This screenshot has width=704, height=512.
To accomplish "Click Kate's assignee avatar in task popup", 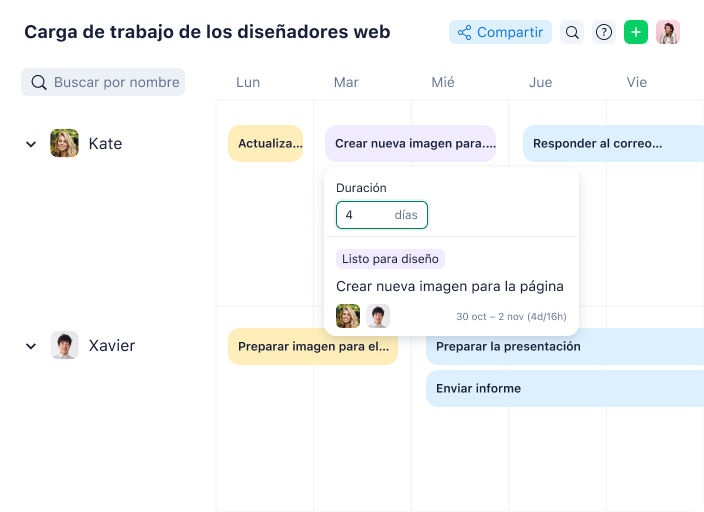I will [348, 316].
